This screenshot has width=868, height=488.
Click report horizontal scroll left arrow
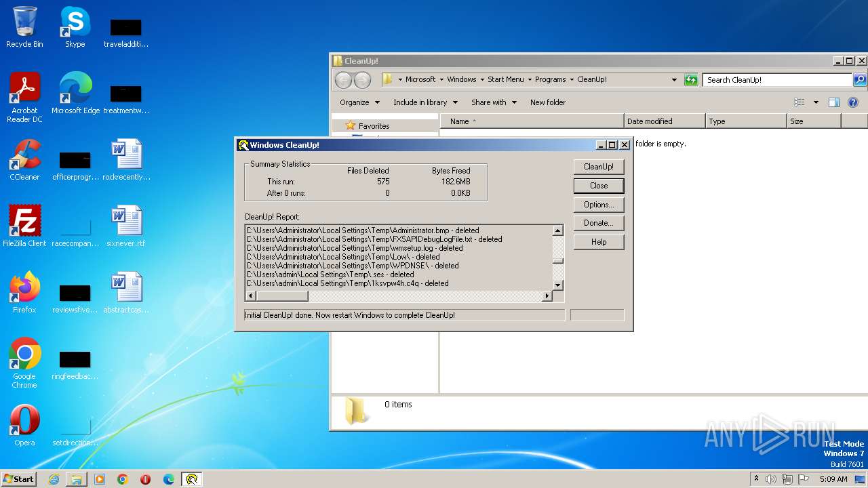250,296
